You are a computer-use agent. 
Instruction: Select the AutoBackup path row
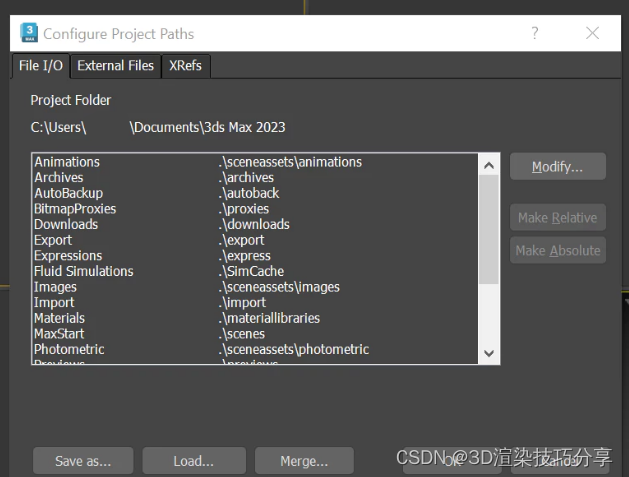tap(255, 193)
